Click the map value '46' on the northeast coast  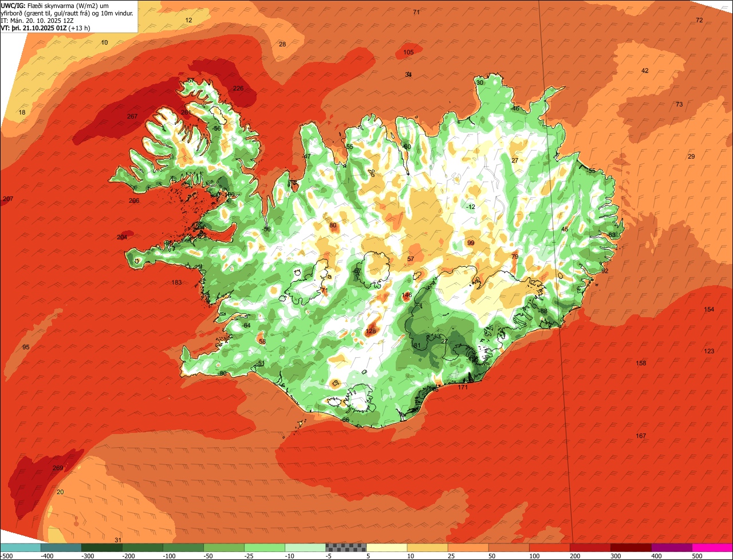click(515, 108)
